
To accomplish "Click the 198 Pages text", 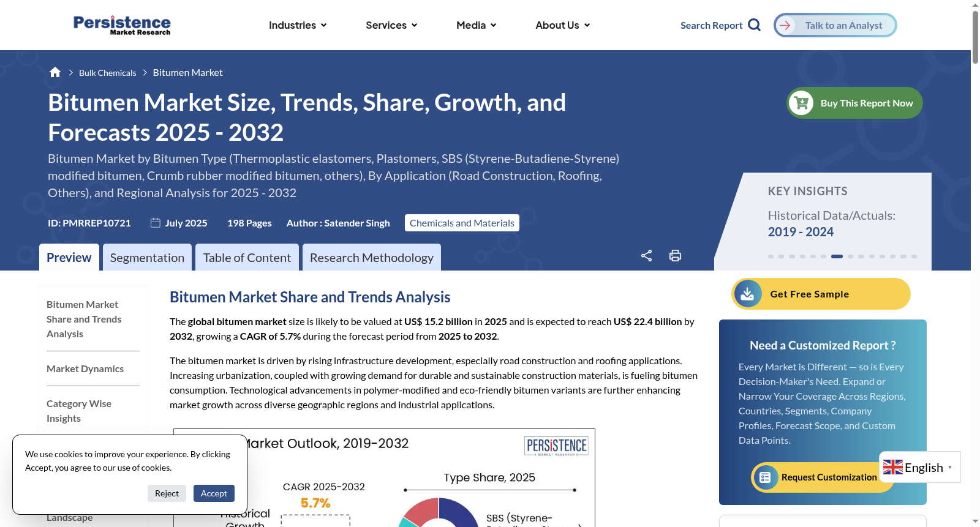I will click(x=249, y=223).
